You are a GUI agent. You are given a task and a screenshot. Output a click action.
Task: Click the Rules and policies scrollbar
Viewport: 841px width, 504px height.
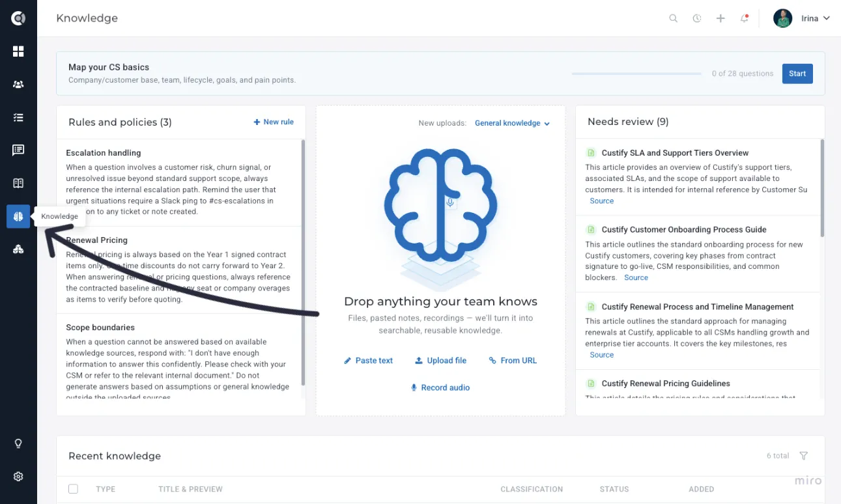303,262
